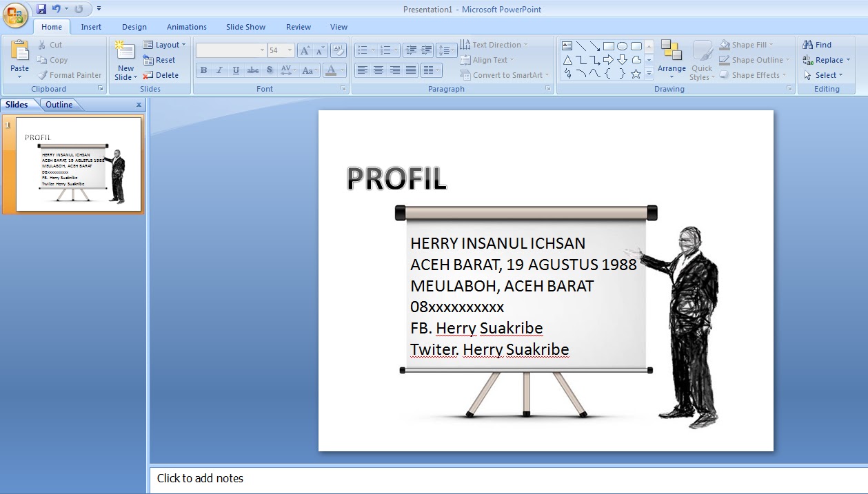Delete the selected slide

(161, 75)
